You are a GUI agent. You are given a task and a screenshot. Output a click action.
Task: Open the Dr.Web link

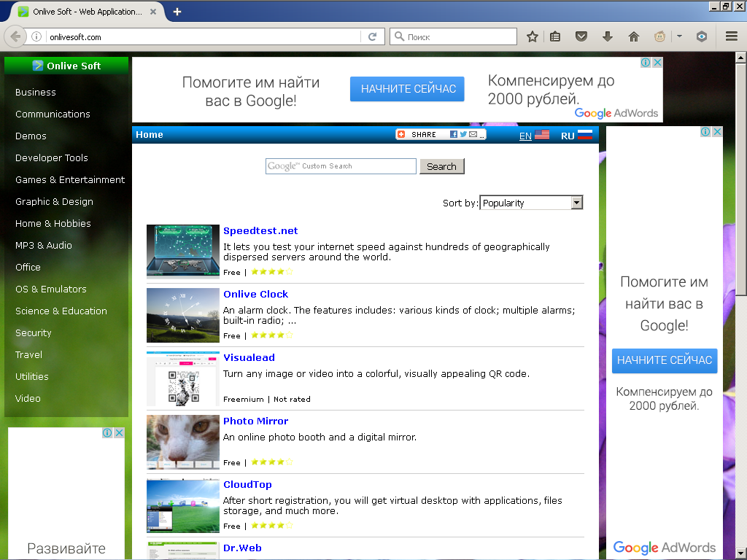coord(242,548)
